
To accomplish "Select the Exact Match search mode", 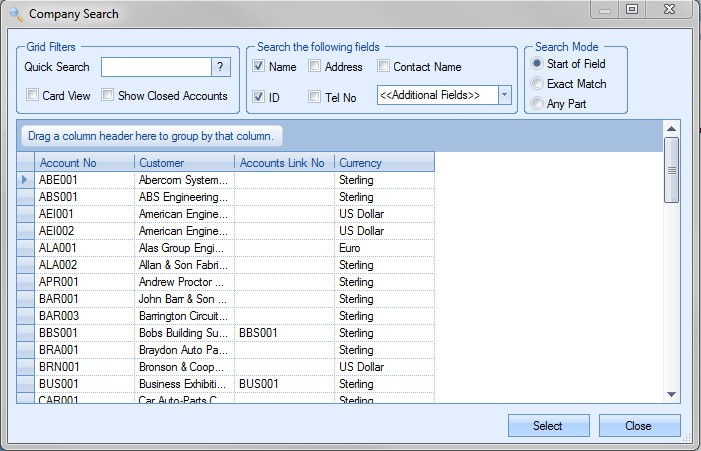I will click(538, 84).
